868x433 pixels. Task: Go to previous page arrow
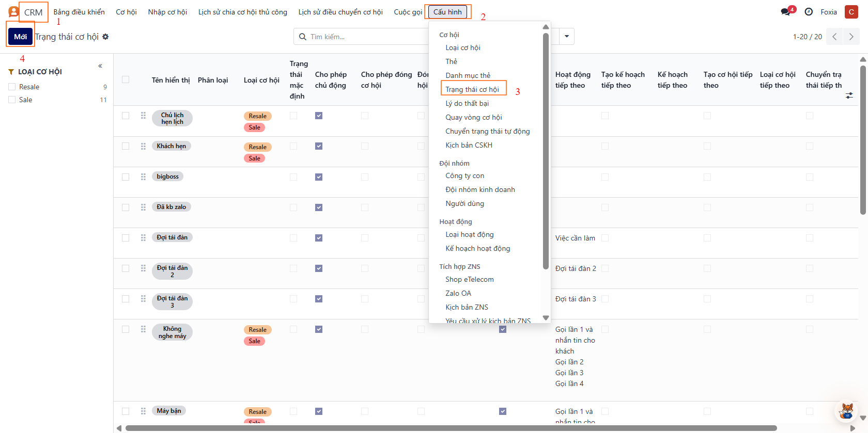click(x=834, y=37)
